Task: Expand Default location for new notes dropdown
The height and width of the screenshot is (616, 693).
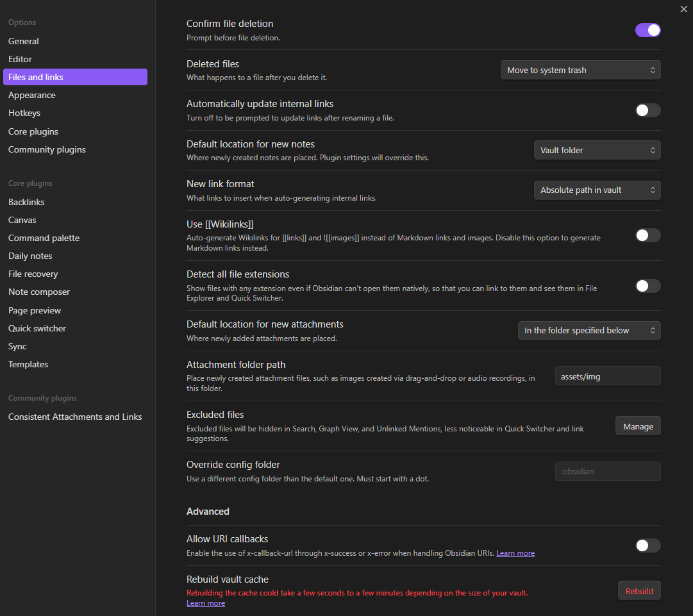Action: click(x=597, y=150)
